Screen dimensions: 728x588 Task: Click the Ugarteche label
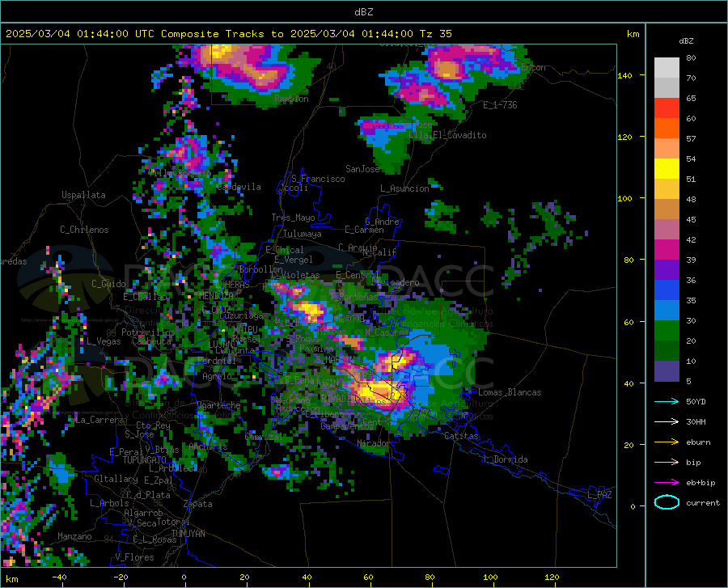[218, 405]
